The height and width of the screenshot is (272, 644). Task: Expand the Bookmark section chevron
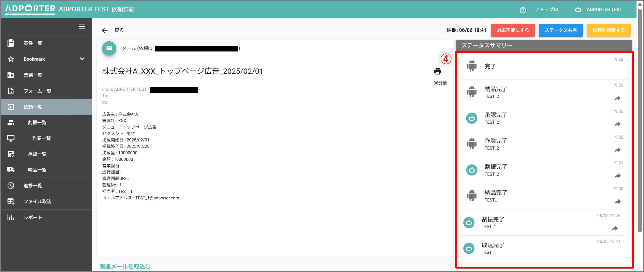pyautogui.click(x=82, y=59)
